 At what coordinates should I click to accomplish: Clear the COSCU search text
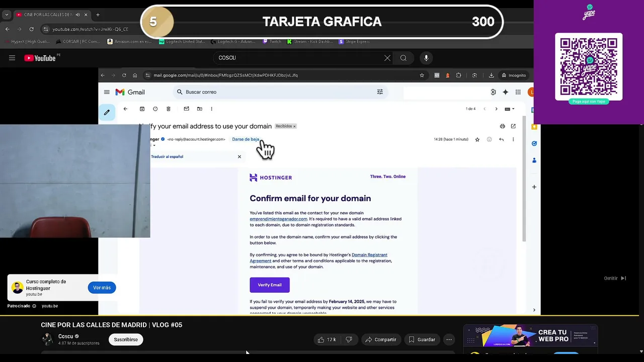click(x=387, y=58)
